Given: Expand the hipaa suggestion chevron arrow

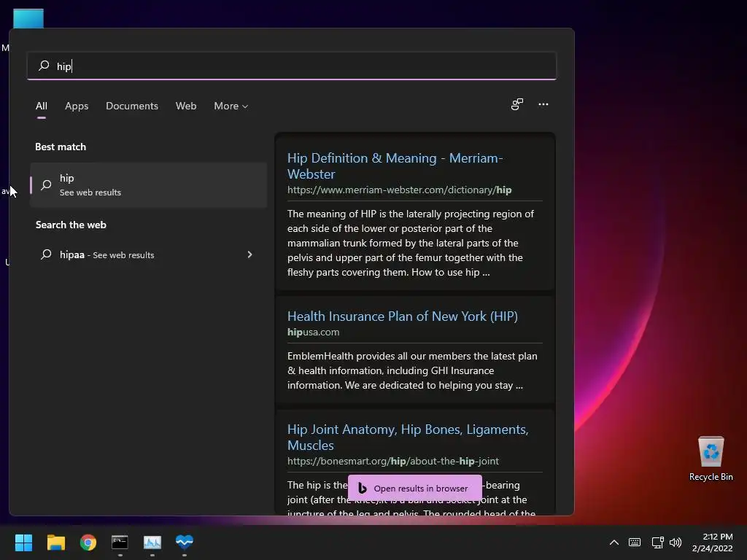Looking at the screenshot, I should click(x=249, y=254).
